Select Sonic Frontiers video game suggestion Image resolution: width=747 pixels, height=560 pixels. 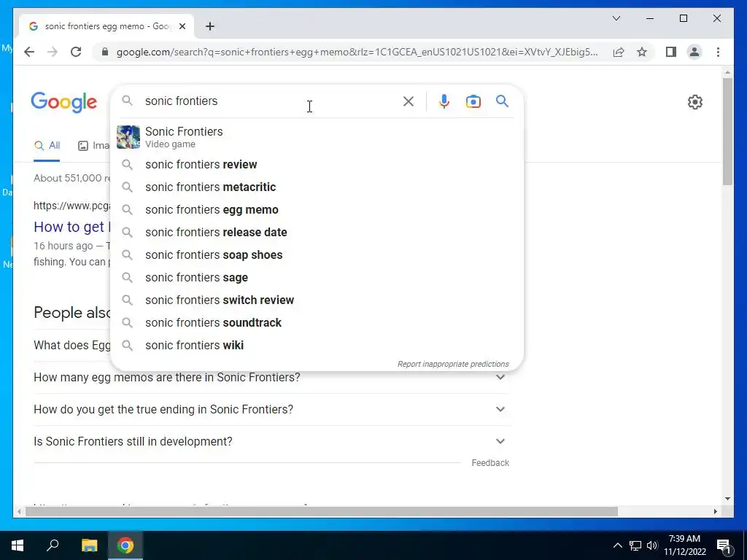tap(317, 137)
